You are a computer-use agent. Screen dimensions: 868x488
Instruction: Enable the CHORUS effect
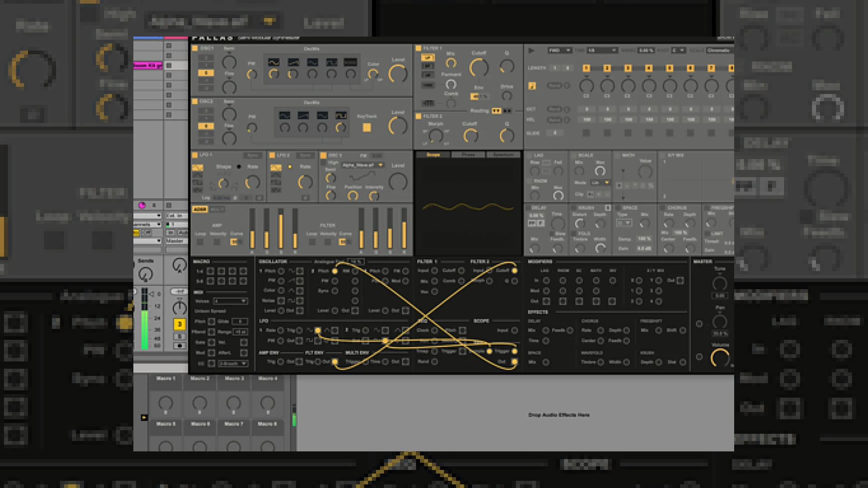click(x=662, y=208)
